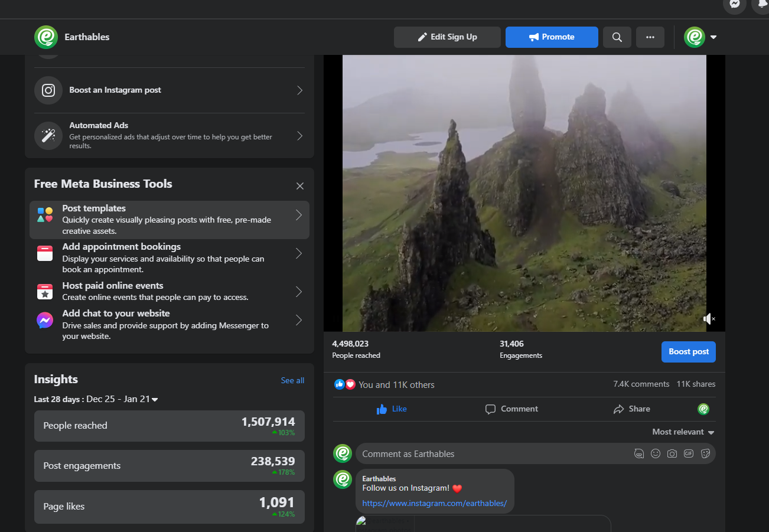Viewport: 769px width, 532px height.
Task: Open the 11K shares link
Action: [696, 384]
